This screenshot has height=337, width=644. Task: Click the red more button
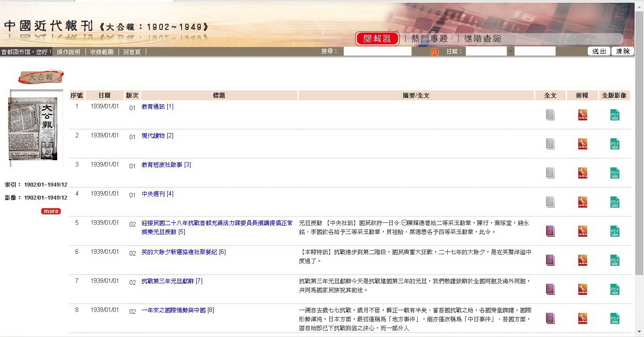51,211
